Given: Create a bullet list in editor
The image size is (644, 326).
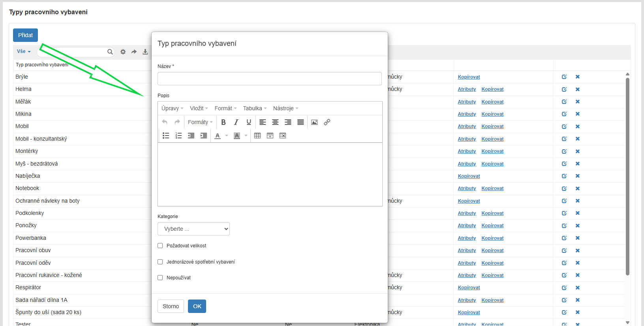Looking at the screenshot, I should point(166,136).
